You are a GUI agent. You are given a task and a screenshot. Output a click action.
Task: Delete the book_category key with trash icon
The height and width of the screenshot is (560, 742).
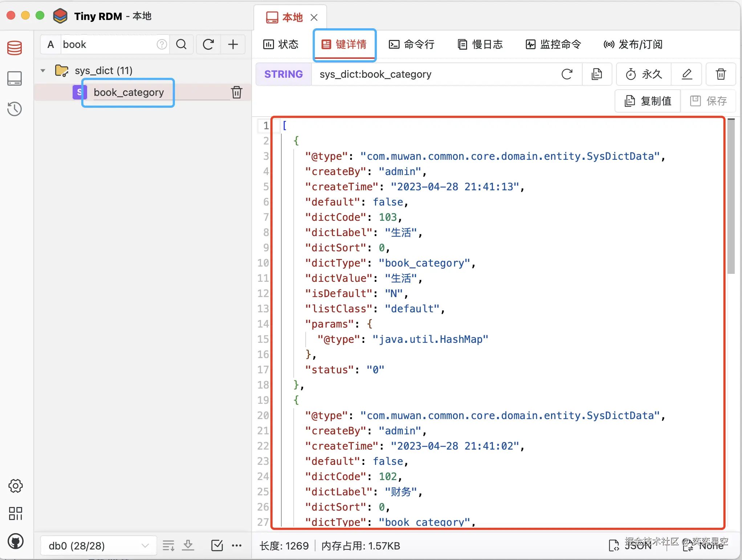(237, 92)
